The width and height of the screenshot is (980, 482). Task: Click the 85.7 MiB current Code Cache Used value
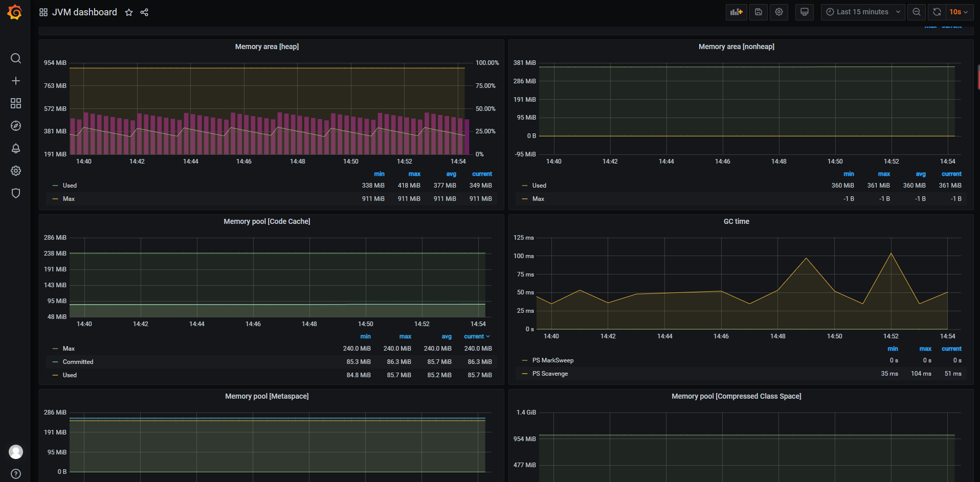click(x=480, y=375)
